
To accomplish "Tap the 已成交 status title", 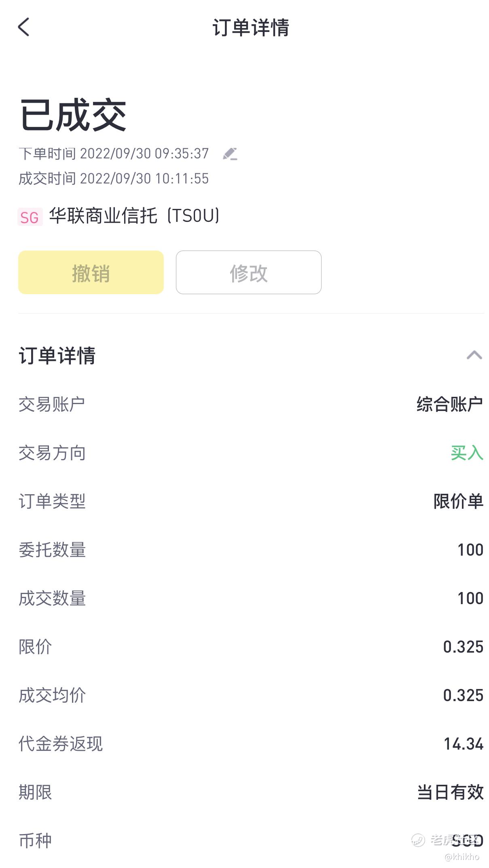I will click(x=73, y=116).
